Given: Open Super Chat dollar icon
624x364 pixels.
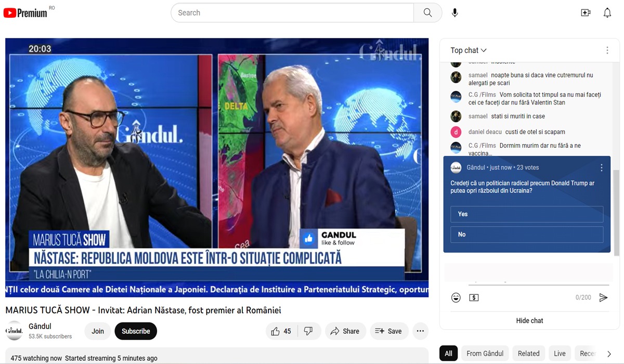Looking at the screenshot, I should [474, 297].
